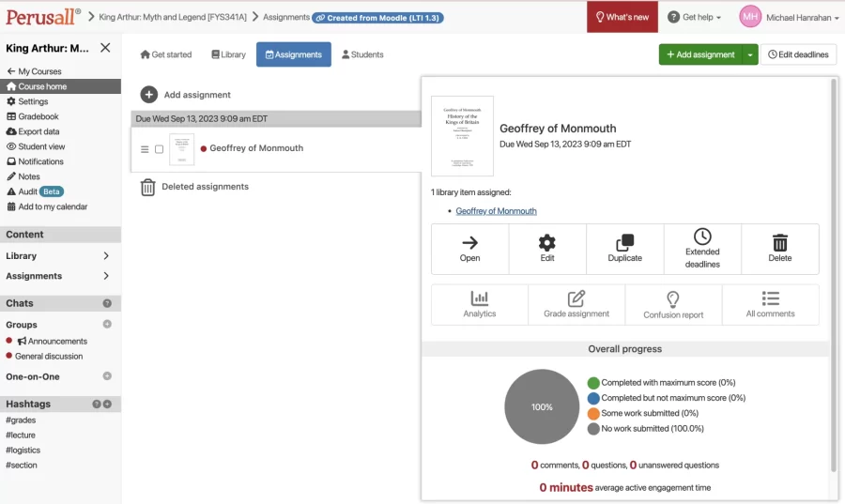This screenshot has width=845, height=504.
Task: Click green Completed maximum score swatch
Action: tap(593, 383)
